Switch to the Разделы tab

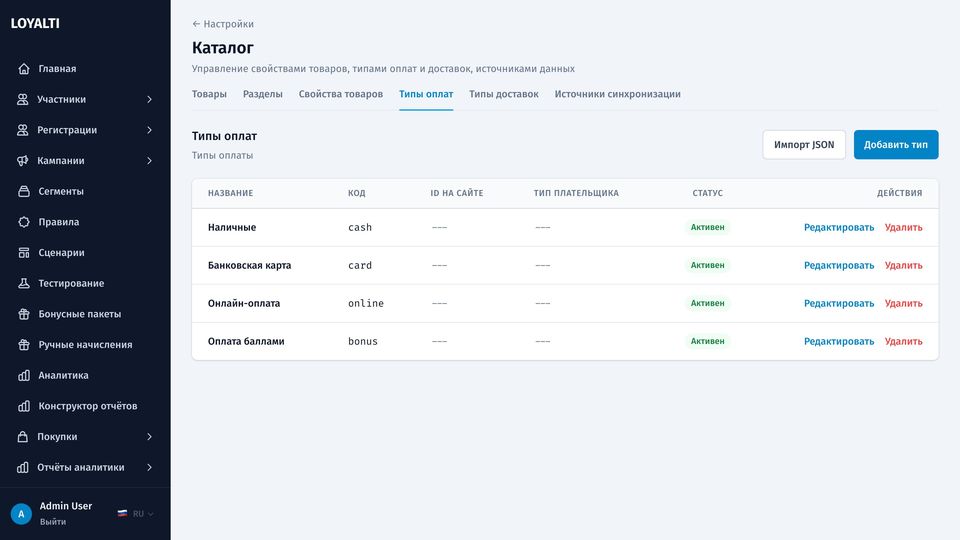[263, 94]
